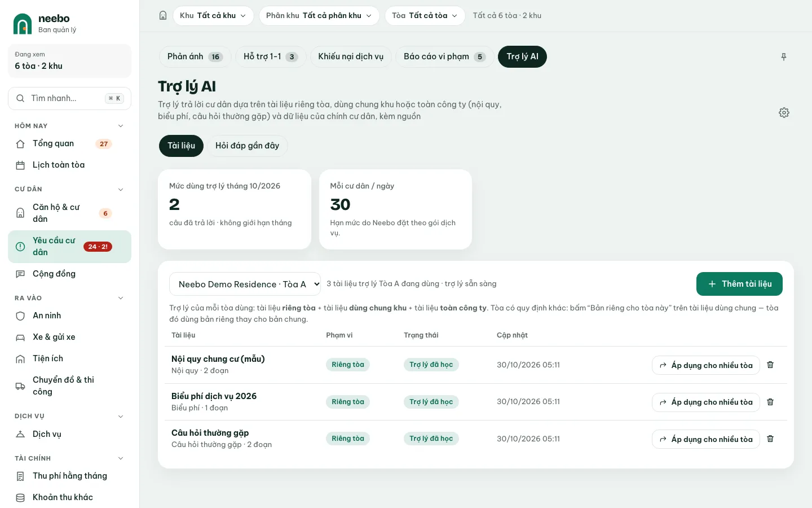Open Thu phí hằng tháng page
Image resolution: width=812 pixels, height=508 pixels.
69,476
